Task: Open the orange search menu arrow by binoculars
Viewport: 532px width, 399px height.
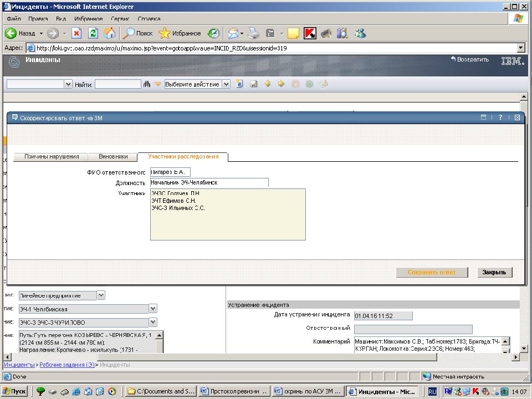Action: coord(157,84)
